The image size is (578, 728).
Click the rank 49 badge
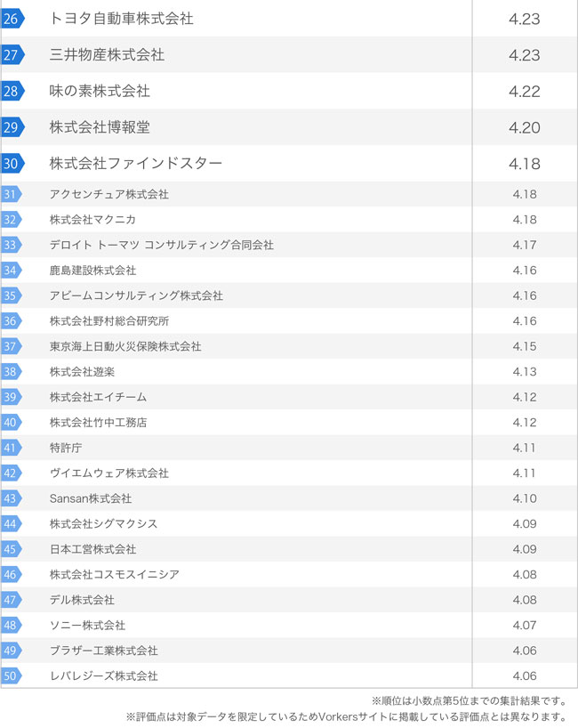[x=12, y=651]
